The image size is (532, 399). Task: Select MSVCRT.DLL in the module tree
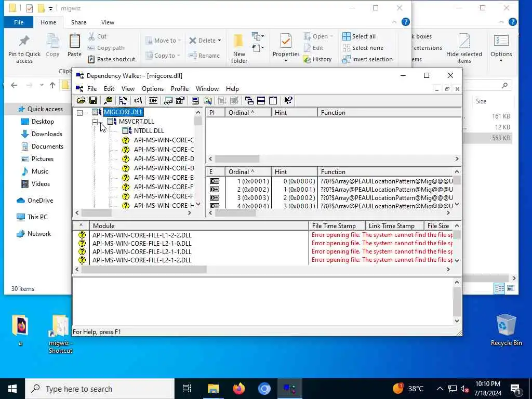point(137,122)
